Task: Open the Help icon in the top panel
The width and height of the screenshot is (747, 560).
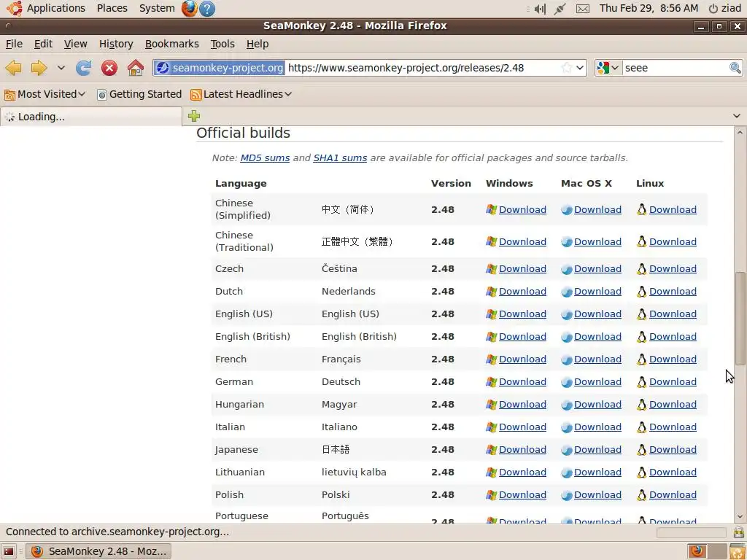Action: [x=207, y=8]
